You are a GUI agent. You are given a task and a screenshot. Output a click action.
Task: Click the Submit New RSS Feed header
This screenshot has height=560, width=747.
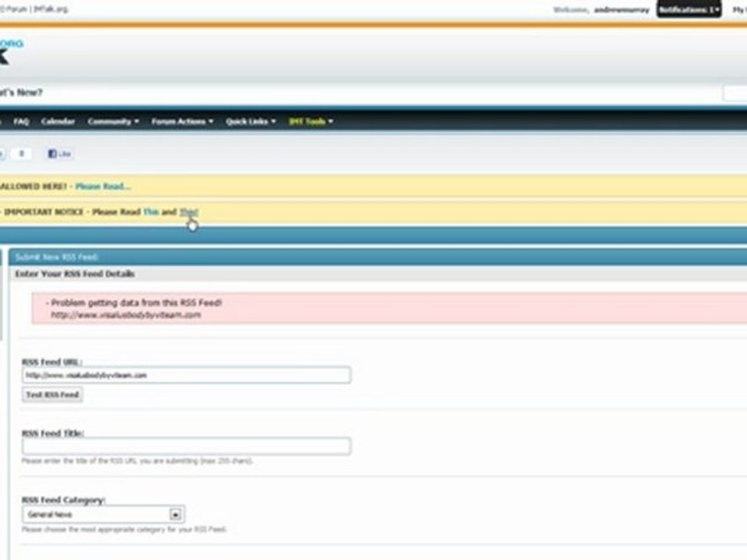(56, 257)
